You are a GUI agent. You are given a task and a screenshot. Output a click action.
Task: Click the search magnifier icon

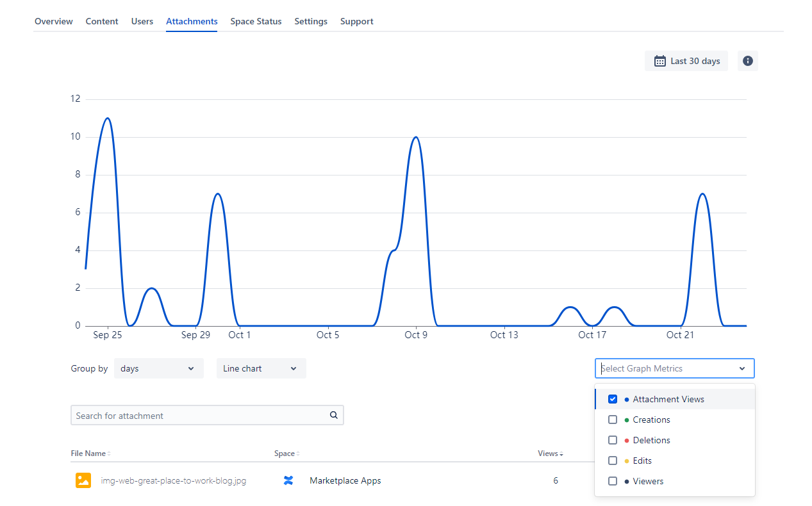tap(333, 415)
